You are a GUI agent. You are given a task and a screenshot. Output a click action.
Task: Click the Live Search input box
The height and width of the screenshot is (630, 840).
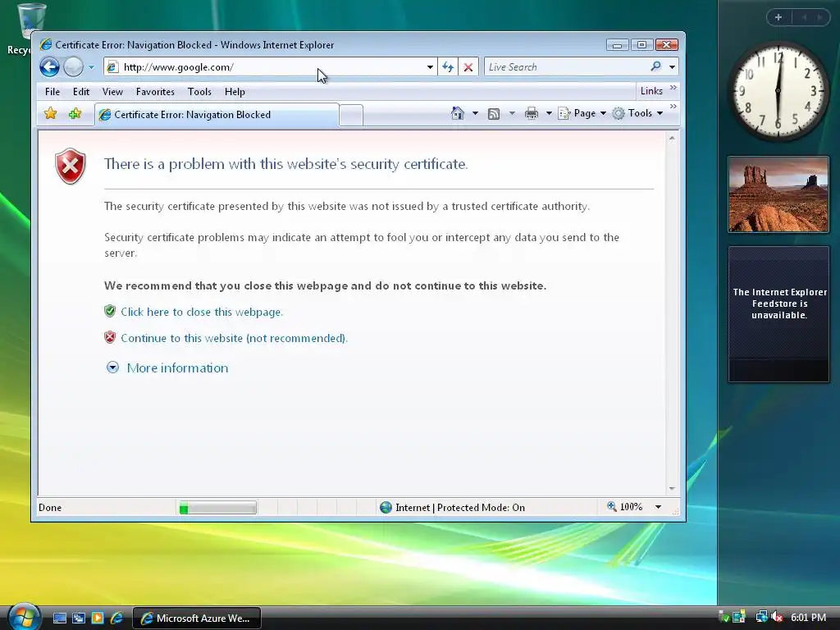click(x=565, y=67)
